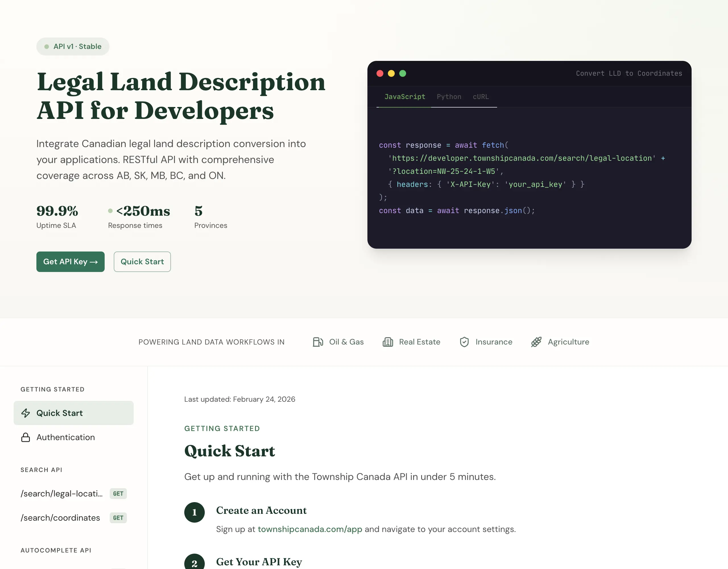Screen dimensions: 728x569
Task: Click the lightning icon beside Quick Start
Action: [x=26, y=413]
